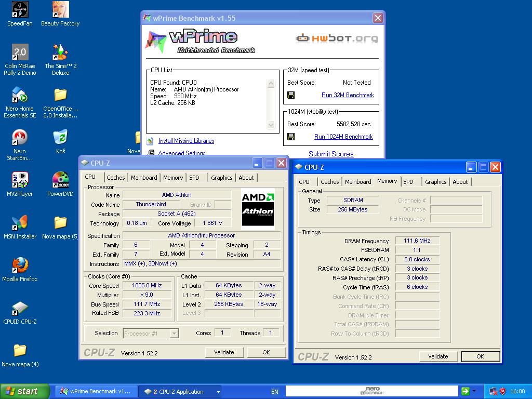The image size is (532, 399).
Task: Open About tab in left CPU-Z
Action: (246, 178)
